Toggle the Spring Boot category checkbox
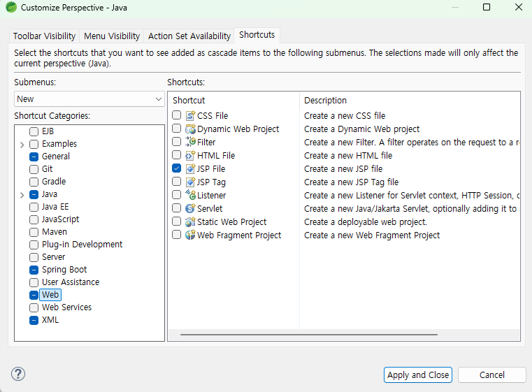Screen dimensions: 532x392 [34, 270]
